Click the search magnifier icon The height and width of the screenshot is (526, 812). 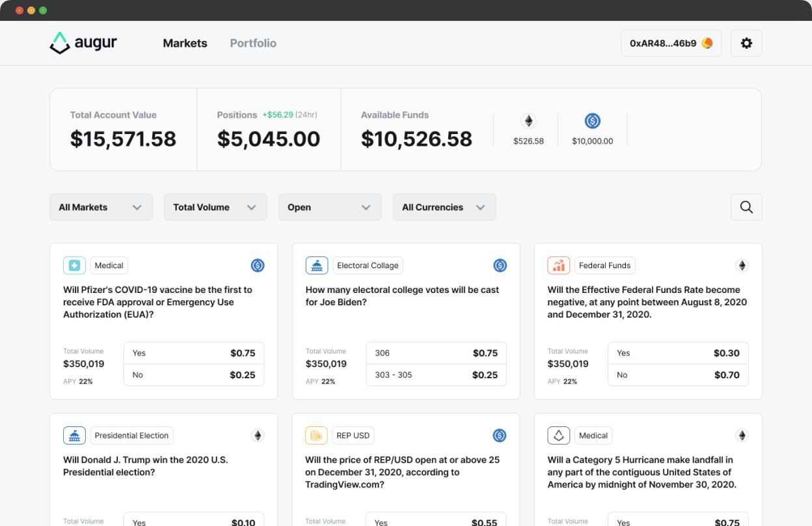[746, 207]
